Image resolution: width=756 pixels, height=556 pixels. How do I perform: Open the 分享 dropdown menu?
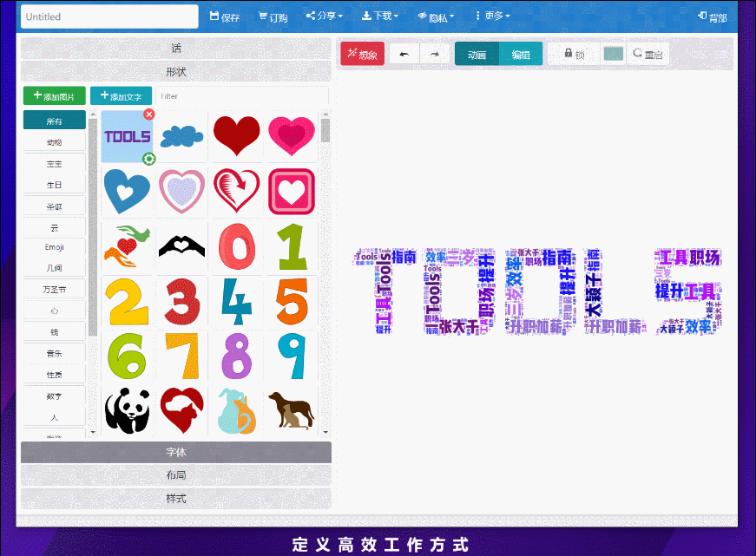click(324, 16)
